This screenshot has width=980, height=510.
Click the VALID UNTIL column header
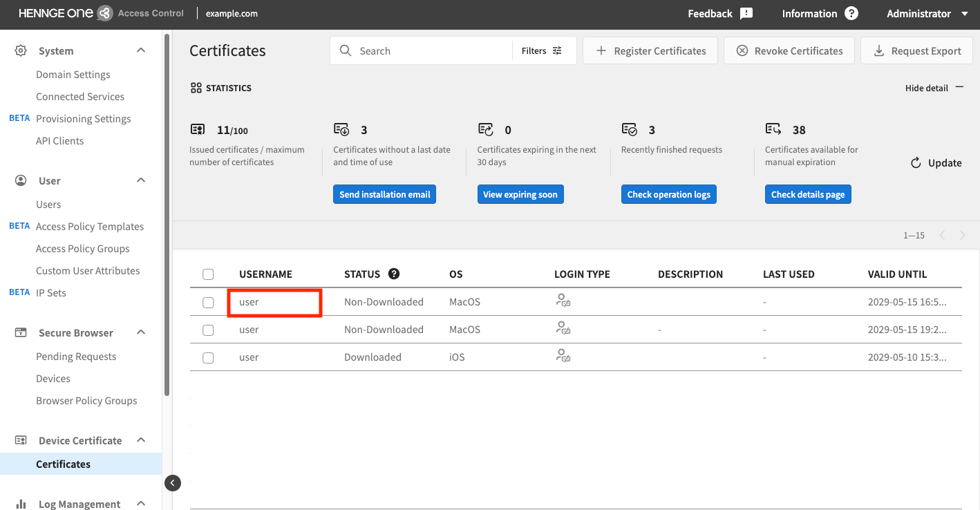pyautogui.click(x=897, y=274)
